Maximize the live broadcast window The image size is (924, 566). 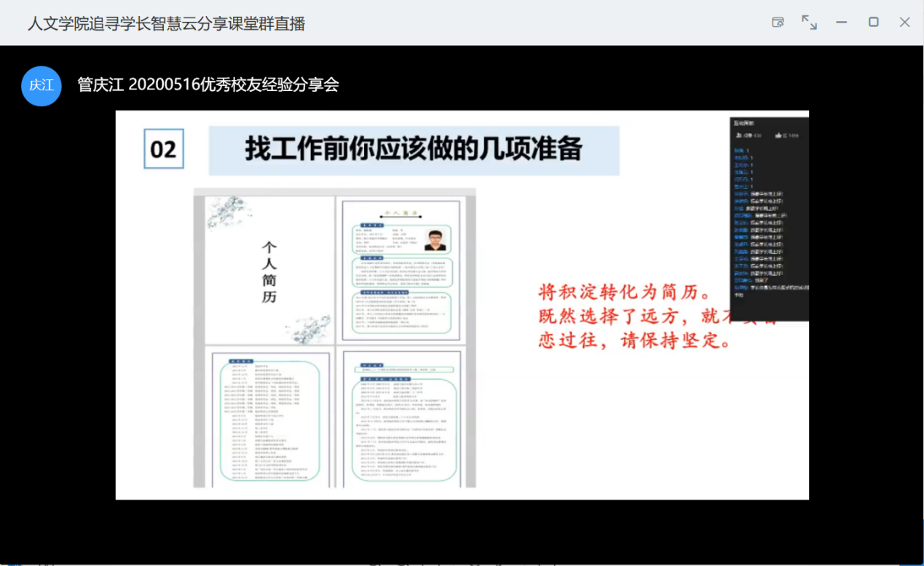(x=873, y=23)
